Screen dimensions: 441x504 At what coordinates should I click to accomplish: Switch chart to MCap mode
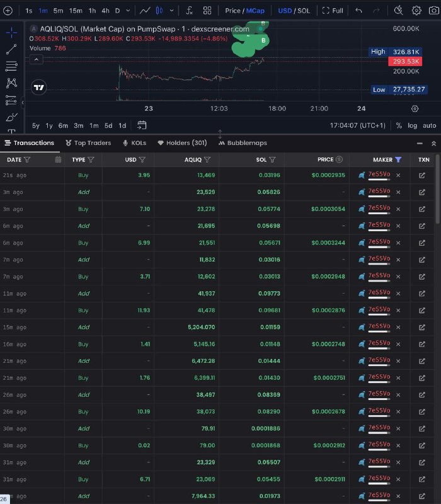(x=255, y=11)
